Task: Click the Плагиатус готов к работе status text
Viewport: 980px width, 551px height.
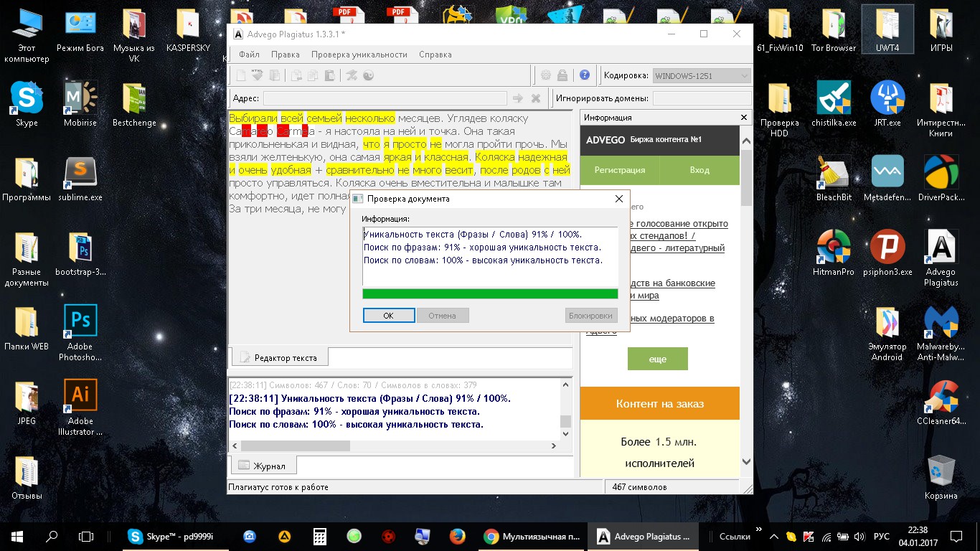Action: pos(278,487)
